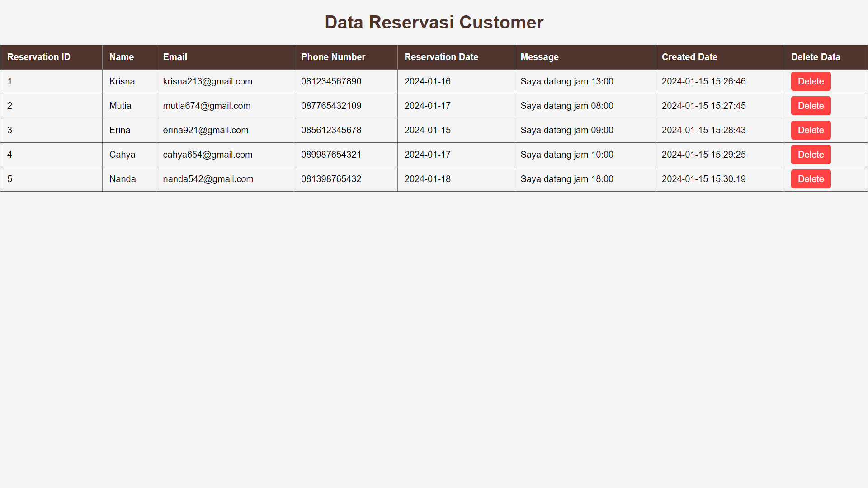Click the Reservation ID column header
Viewport: 868px width, 488px height.
click(51, 57)
